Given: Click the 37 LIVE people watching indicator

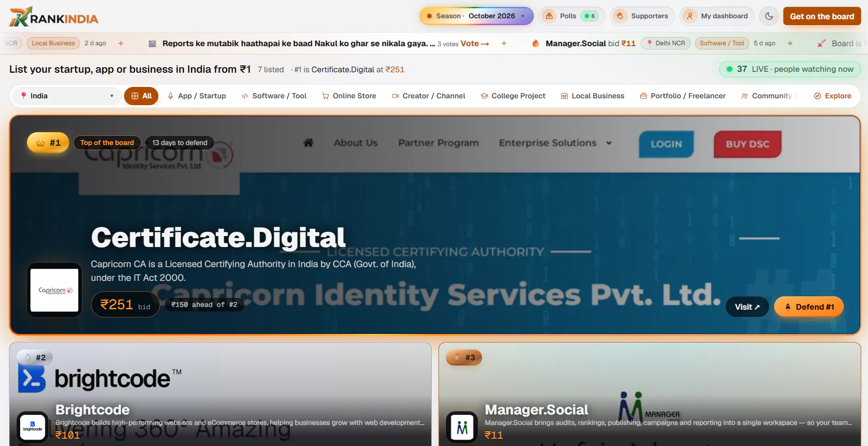Looking at the screenshot, I should pos(790,69).
